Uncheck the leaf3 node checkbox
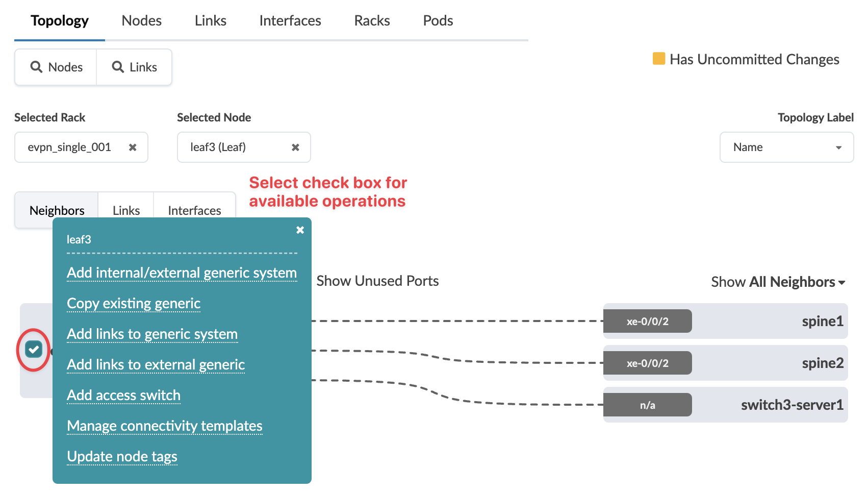The height and width of the screenshot is (493, 868). coord(34,350)
